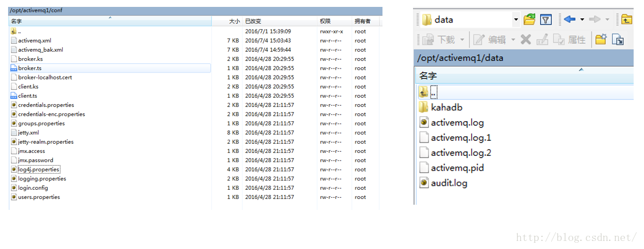Screen dimensions: 644x249
Task: Click the credentials-enc.properties file icon
Action: pos(14,114)
